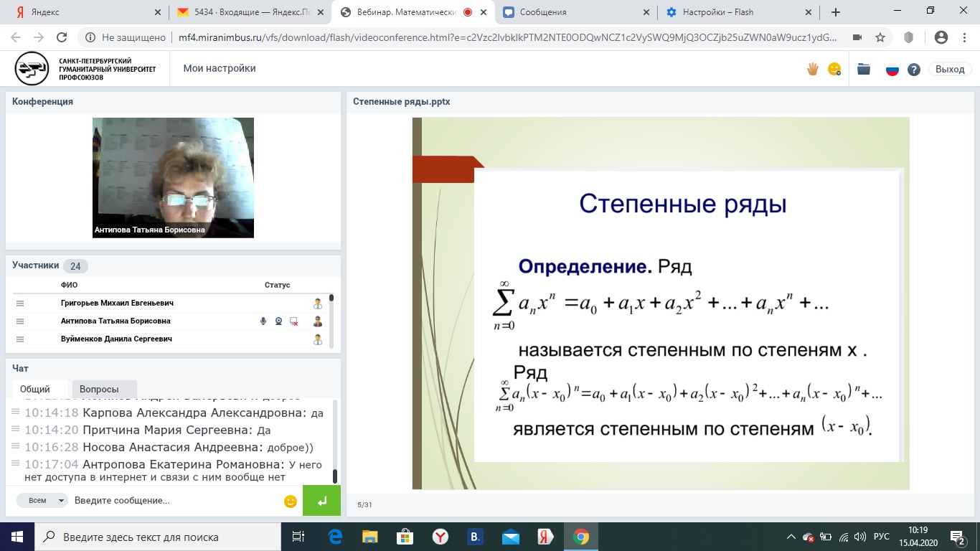Click the chat scrollbar thumb
Screen dimensions: 980x551
334,476
